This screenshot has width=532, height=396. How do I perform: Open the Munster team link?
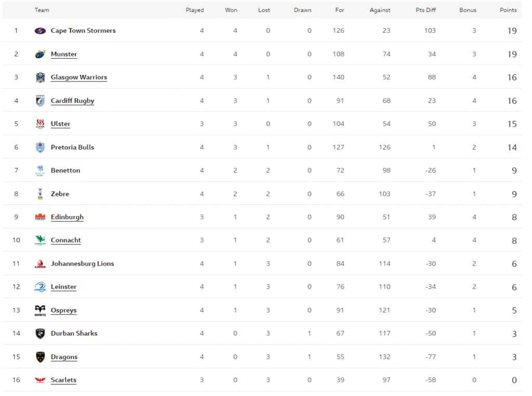pyautogui.click(x=64, y=54)
